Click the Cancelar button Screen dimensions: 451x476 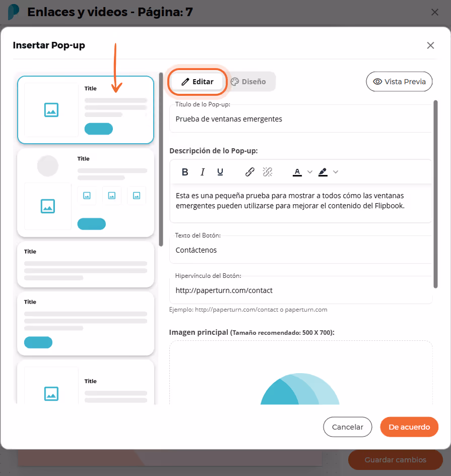coord(348,427)
